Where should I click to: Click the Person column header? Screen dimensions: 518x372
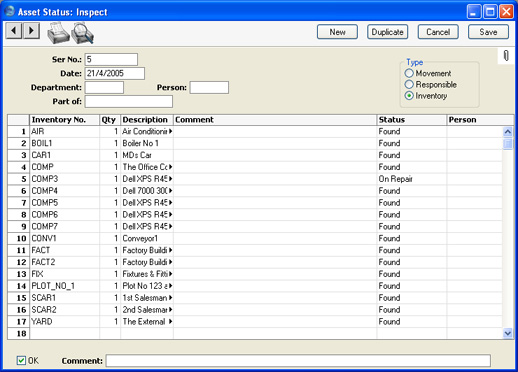pyautogui.click(x=480, y=120)
